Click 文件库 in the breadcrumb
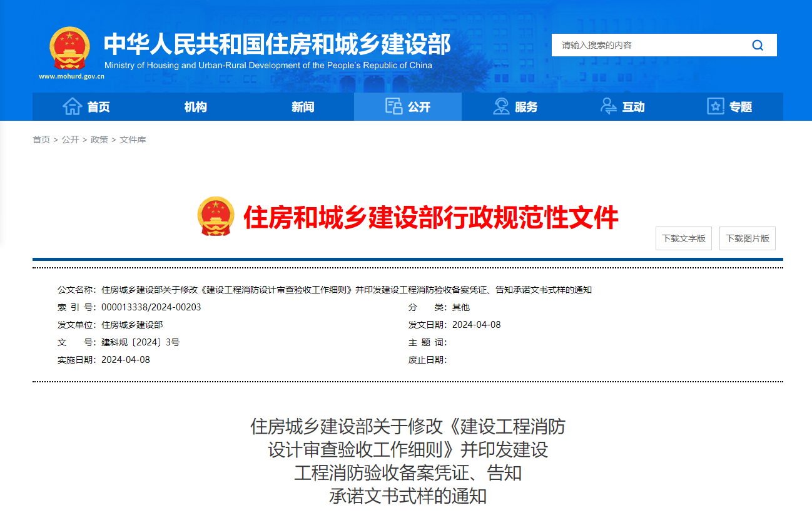This screenshot has width=812, height=525. [133, 140]
